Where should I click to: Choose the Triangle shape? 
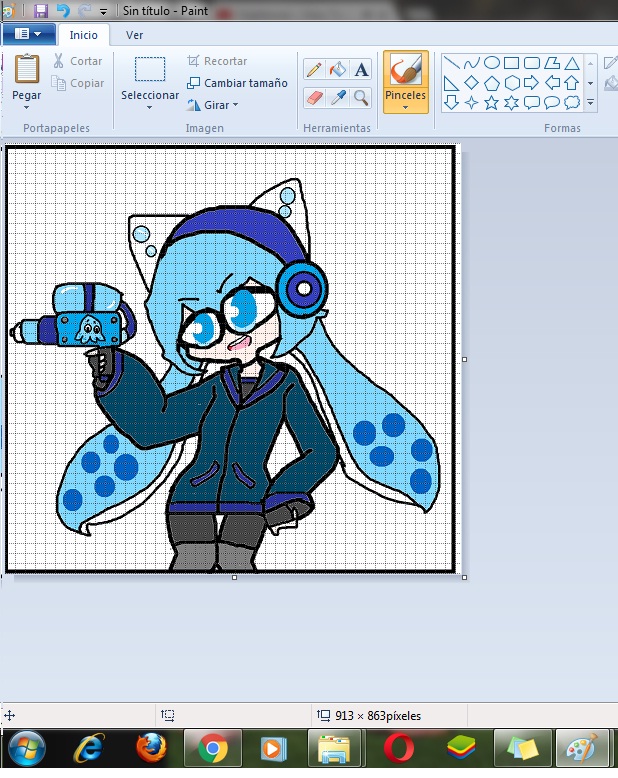[x=572, y=63]
